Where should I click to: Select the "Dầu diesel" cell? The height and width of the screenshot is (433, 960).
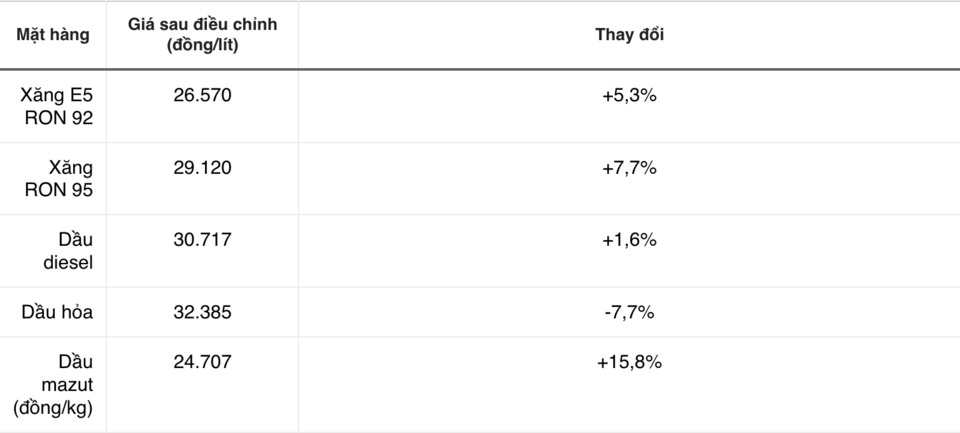72,251
